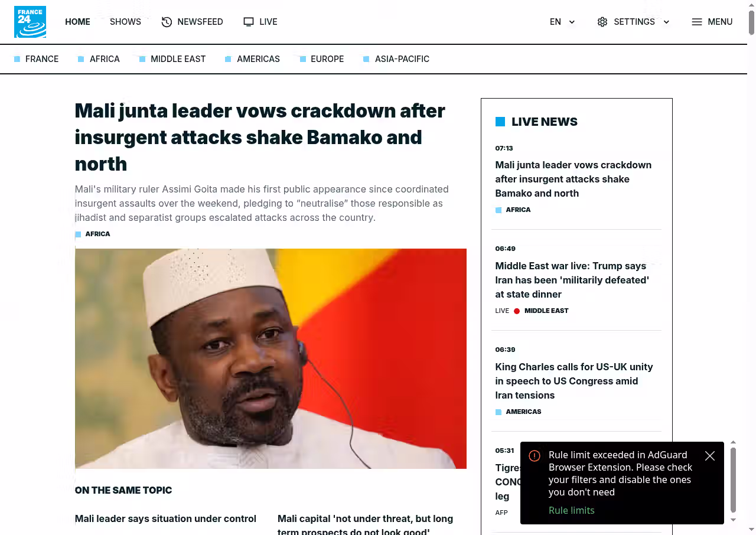This screenshot has height=535, width=756.
Task: Click the red warning icon in AdGuard popup
Action: click(x=535, y=456)
